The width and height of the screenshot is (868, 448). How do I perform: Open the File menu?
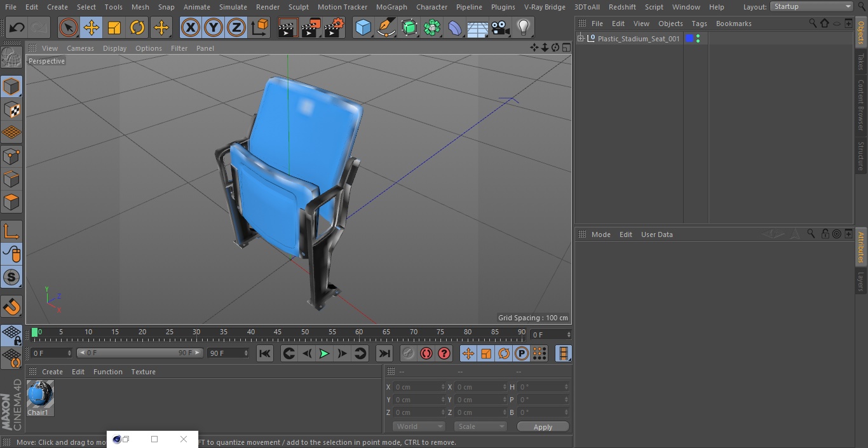(10, 7)
